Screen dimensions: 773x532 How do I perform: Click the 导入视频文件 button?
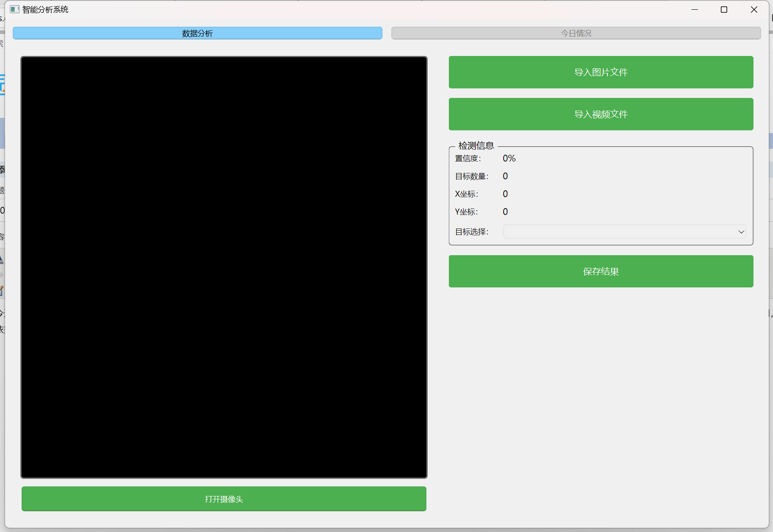pyautogui.click(x=601, y=114)
